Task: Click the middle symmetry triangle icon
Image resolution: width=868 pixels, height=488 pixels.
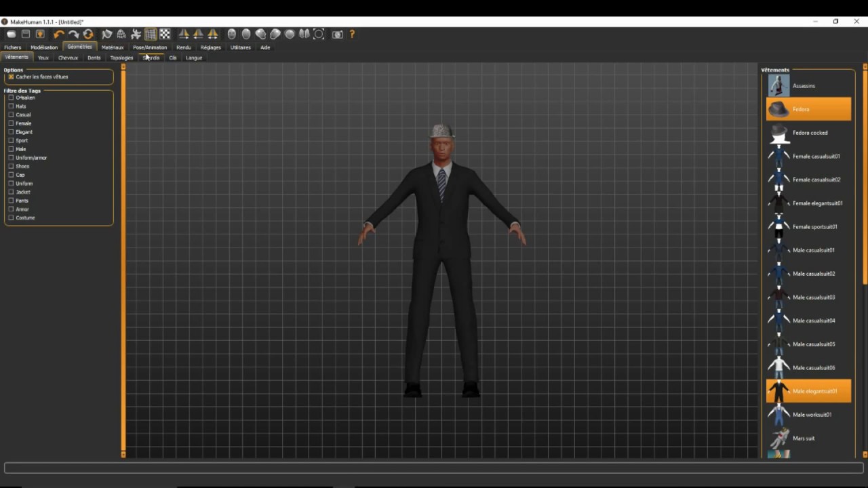Action: point(198,34)
